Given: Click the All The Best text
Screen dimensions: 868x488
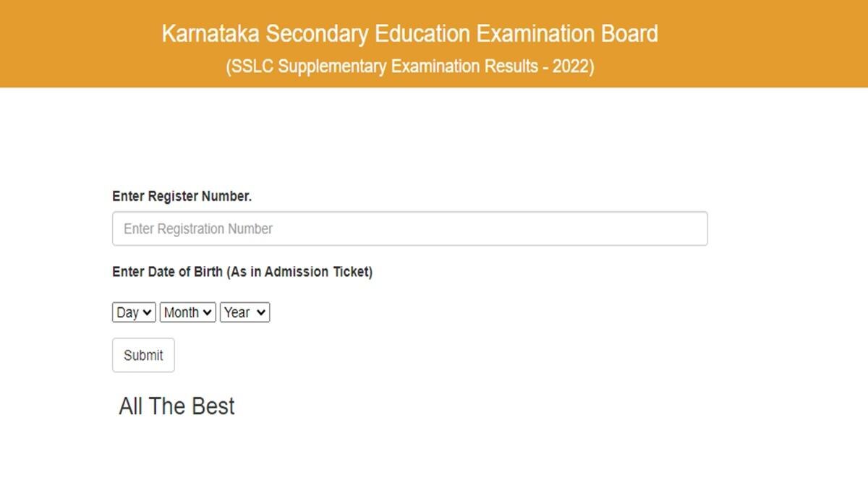Looking at the screenshot, I should coord(176,406).
